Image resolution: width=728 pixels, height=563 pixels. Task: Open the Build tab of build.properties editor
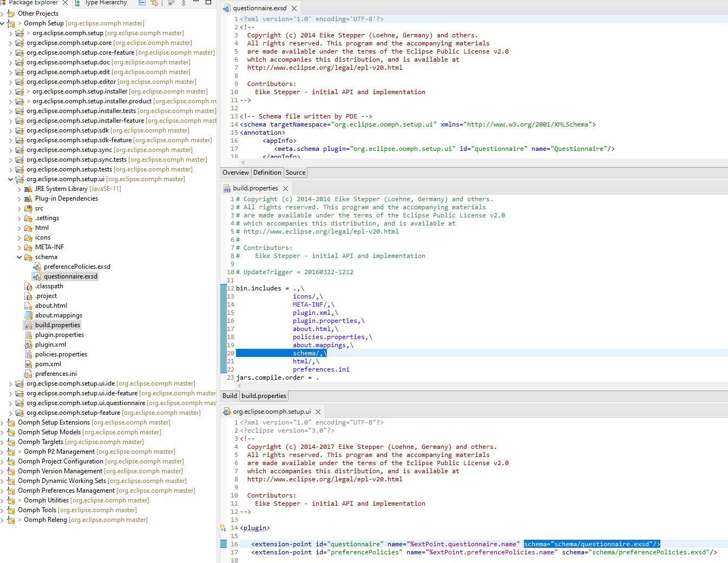[229, 395]
